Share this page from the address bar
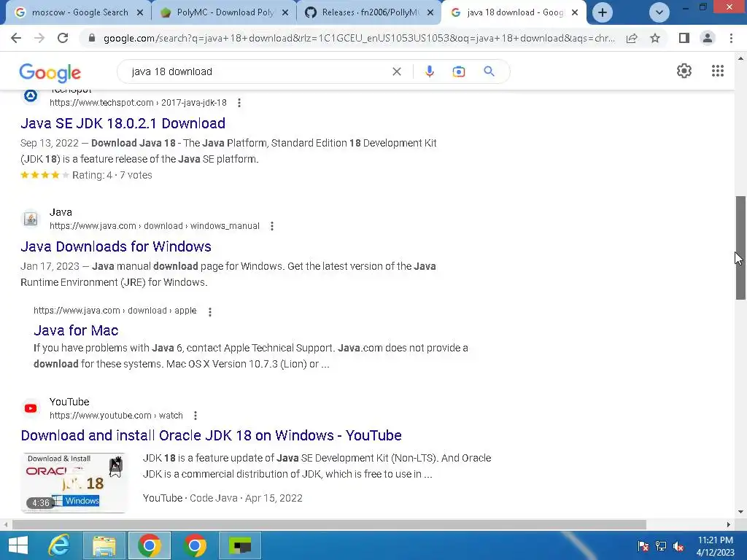Viewport: 747px width, 560px height. pyautogui.click(x=632, y=38)
